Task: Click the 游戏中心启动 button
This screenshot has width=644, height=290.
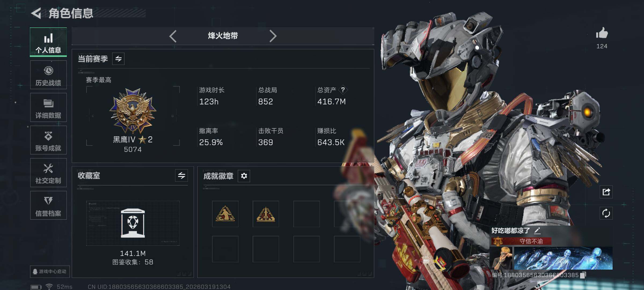Action: (x=50, y=271)
